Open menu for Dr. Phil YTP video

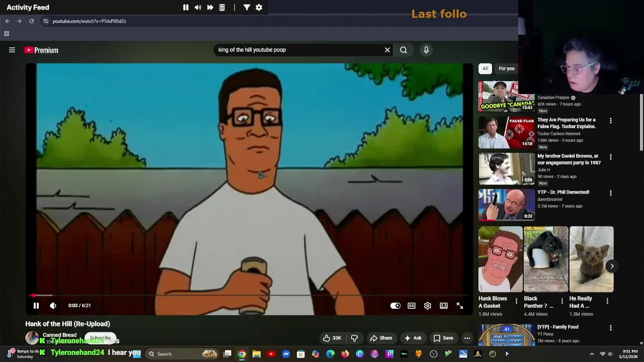click(x=611, y=193)
